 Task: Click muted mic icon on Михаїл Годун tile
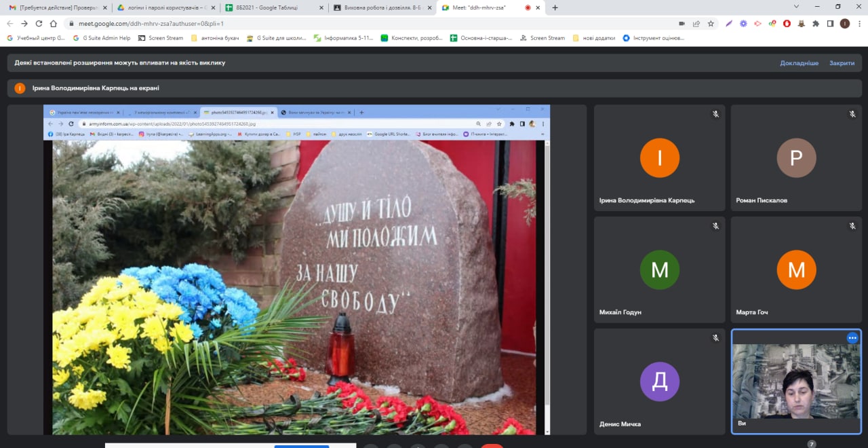click(715, 225)
